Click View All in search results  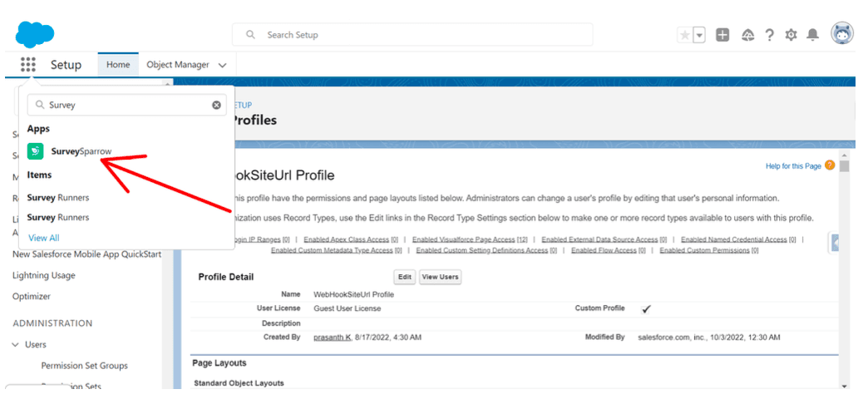(43, 238)
